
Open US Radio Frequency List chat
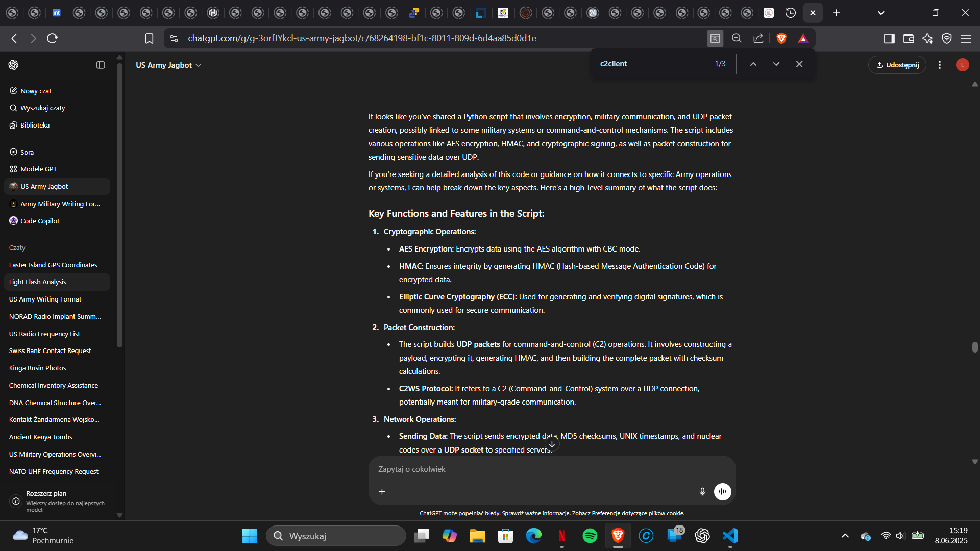pyautogui.click(x=57, y=334)
